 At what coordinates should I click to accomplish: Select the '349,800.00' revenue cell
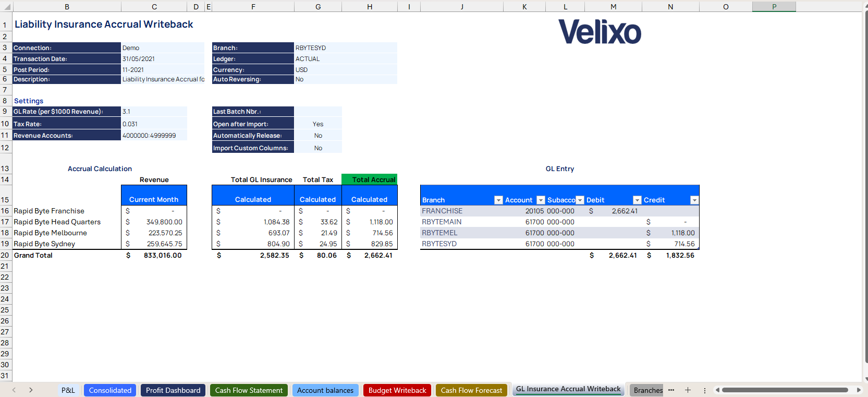click(x=154, y=222)
